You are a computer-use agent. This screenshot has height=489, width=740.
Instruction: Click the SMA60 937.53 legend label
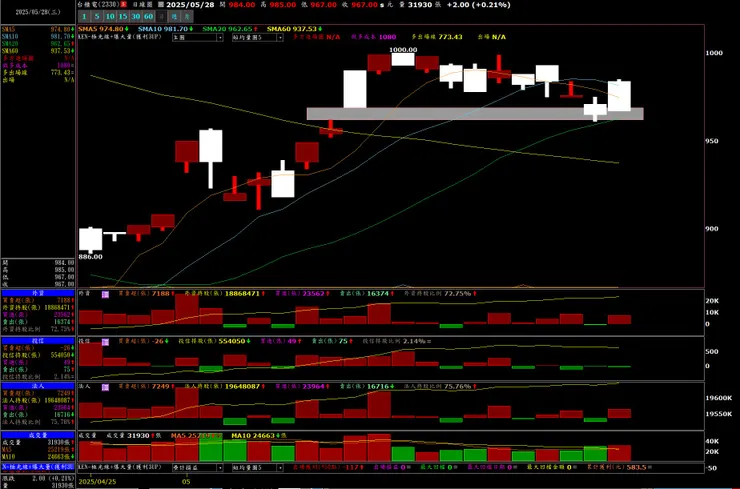click(x=294, y=29)
